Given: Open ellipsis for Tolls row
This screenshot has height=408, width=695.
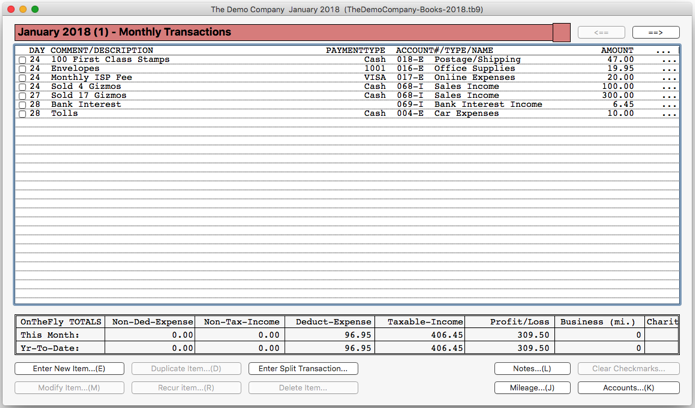Looking at the screenshot, I should (x=669, y=114).
